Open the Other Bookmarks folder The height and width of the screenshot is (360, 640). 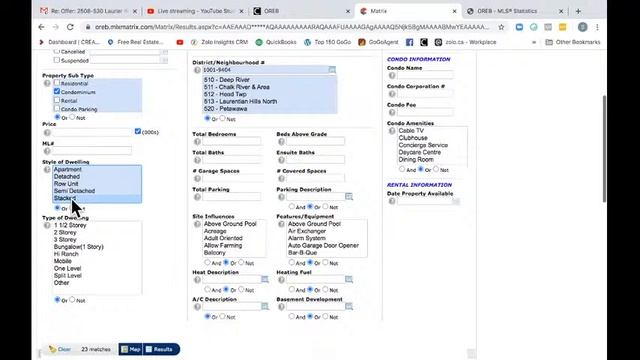pyautogui.click(x=573, y=42)
